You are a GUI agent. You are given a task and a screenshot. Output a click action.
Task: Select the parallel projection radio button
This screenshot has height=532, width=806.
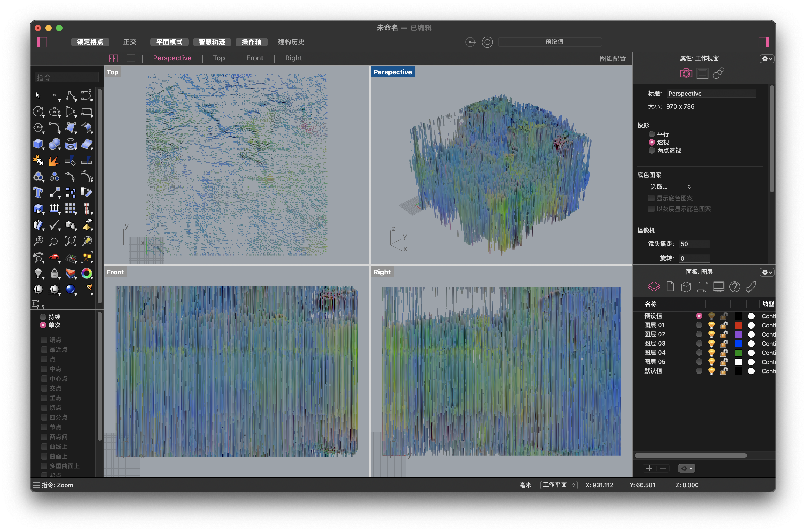tap(651, 134)
